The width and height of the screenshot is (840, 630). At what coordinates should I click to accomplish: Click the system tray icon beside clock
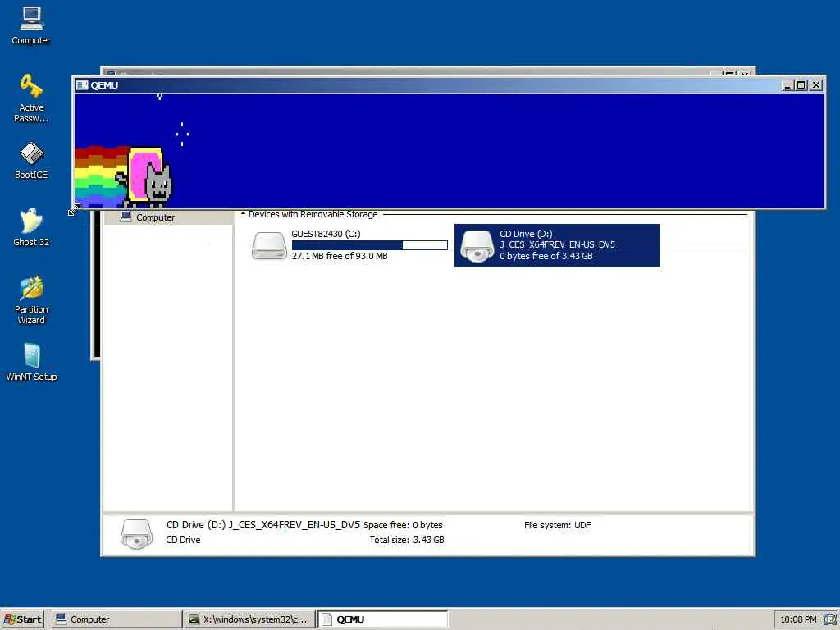tap(829, 619)
